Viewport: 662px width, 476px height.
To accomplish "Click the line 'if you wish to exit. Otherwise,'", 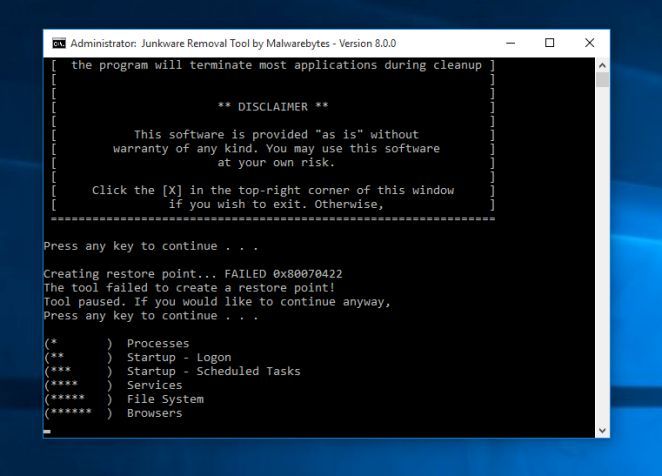I will point(276,204).
